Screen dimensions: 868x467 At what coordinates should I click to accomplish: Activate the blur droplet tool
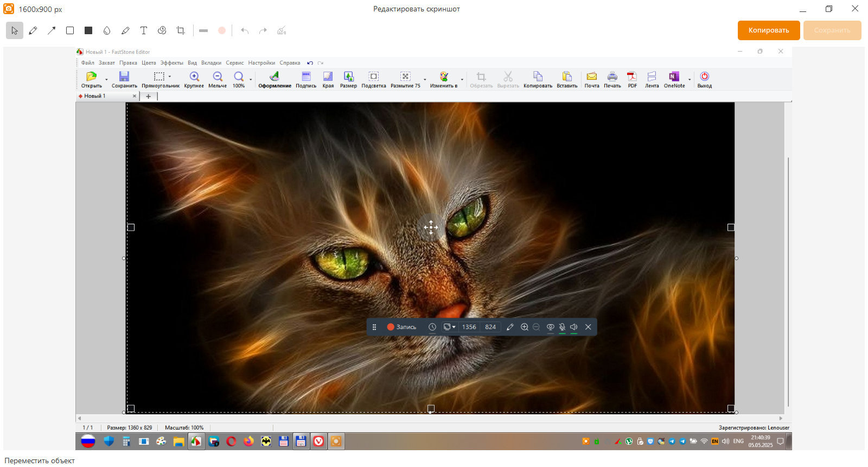[107, 31]
